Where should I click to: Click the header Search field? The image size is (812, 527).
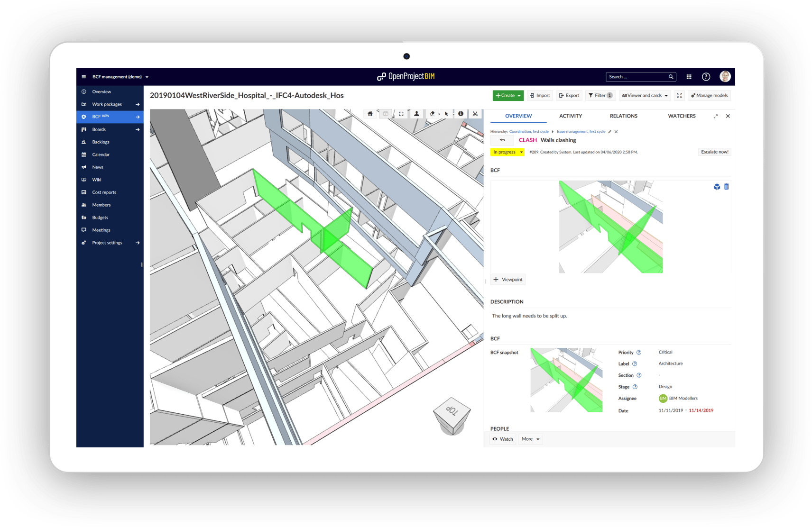pos(637,77)
